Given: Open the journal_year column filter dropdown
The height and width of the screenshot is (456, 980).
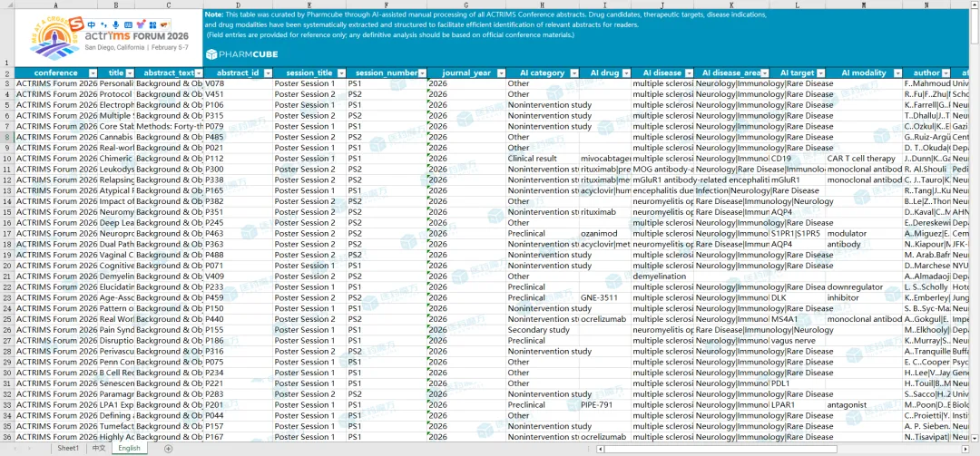Looking at the screenshot, I should coord(501,73).
